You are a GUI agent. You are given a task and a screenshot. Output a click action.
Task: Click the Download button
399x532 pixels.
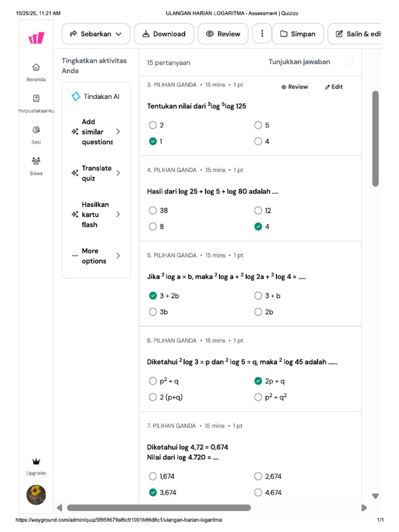click(164, 34)
